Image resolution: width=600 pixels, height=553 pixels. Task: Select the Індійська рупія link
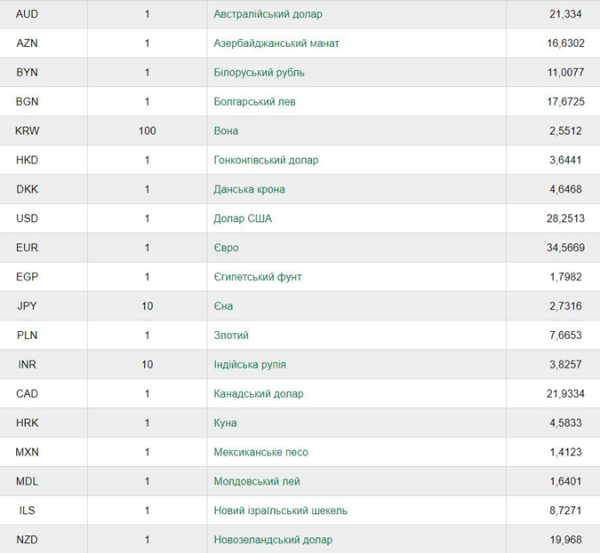[x=250, y=364]
